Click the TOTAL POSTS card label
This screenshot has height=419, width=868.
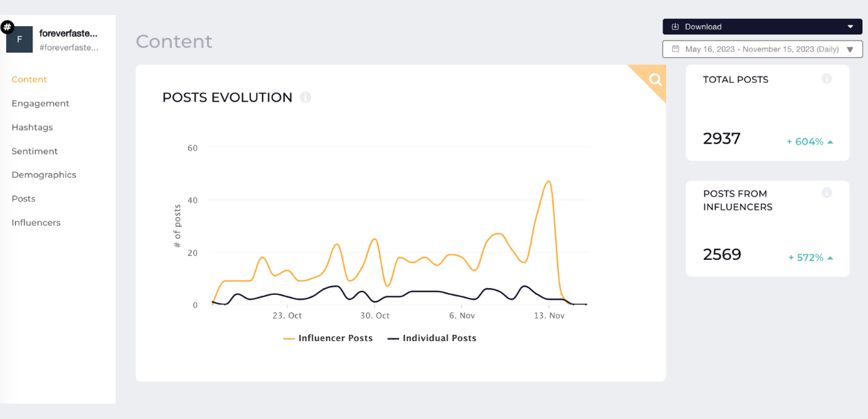736,79
